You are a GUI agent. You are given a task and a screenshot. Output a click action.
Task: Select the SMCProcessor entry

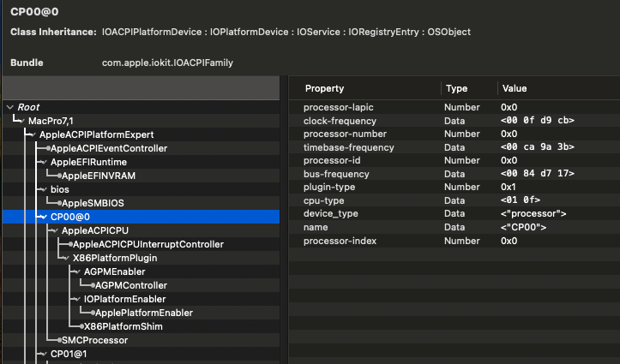(94, 340)
